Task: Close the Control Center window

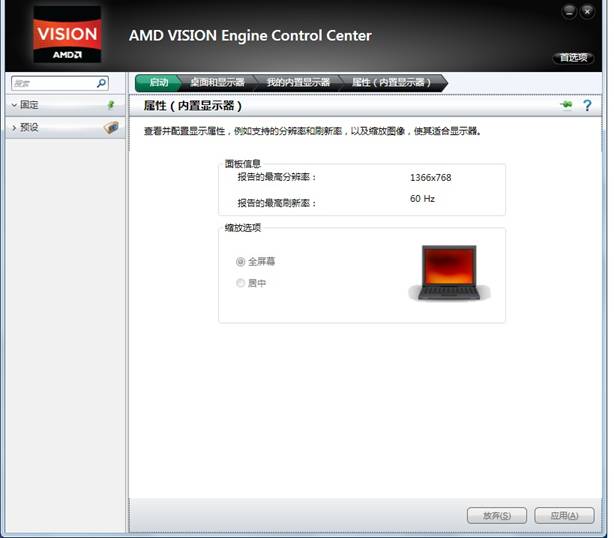Action: pos(587,12)
